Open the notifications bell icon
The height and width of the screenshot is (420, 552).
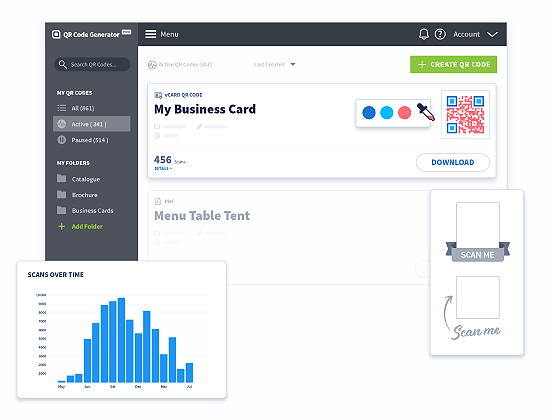click(x=424, y=34)
